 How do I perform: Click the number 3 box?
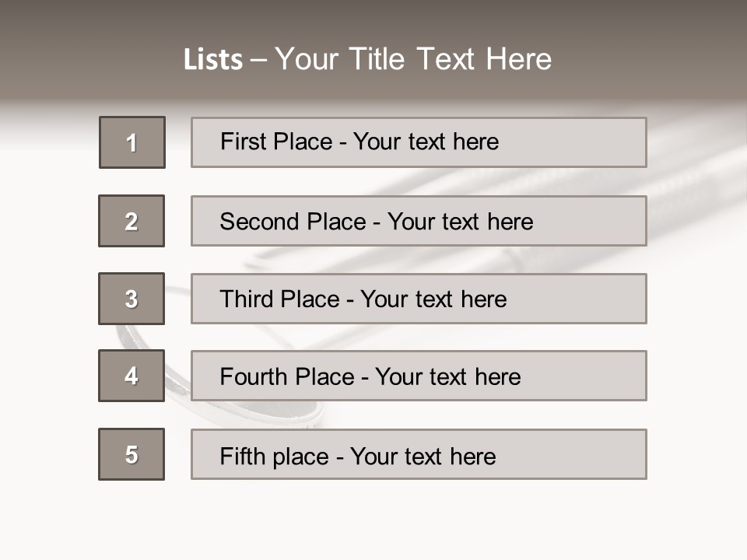click(132, 299)
